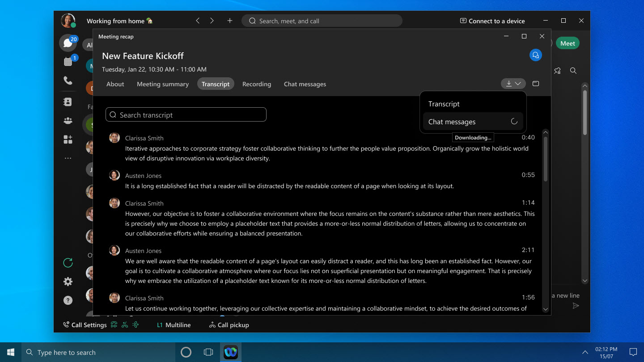Show hidden system tray icons
This screenshot has height=362, width=644.
tap(585, 352)
